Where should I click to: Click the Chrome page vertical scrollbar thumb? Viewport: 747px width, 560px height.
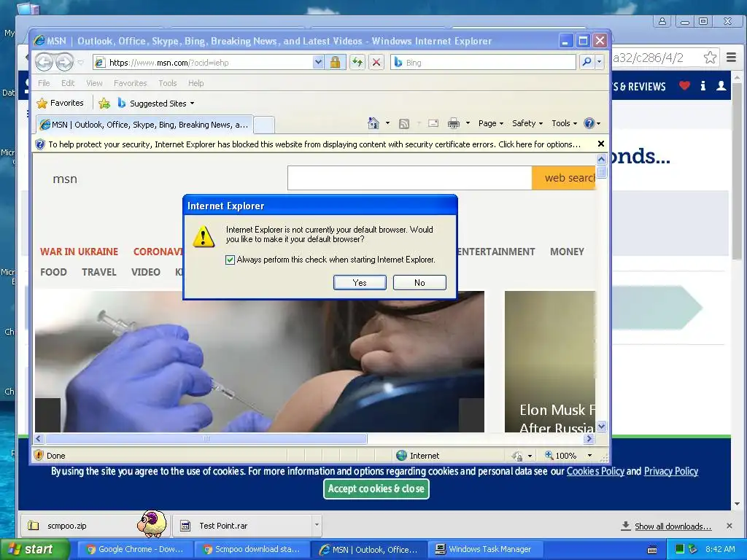737,171
